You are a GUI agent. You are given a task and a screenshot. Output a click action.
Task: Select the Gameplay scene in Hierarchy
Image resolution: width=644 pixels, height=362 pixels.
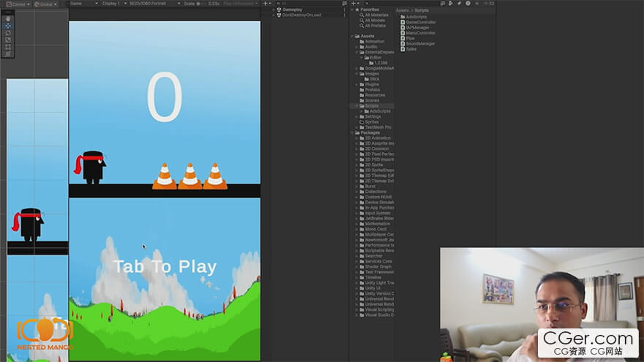[x=292, y=10]
